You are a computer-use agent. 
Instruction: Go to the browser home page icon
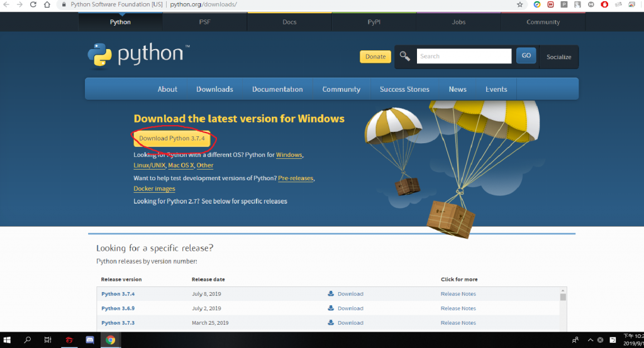point(47,4)
